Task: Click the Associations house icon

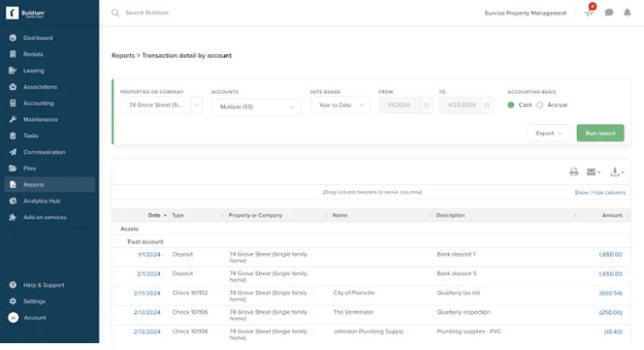Action: pyautogui.click(x=13, y=87)
